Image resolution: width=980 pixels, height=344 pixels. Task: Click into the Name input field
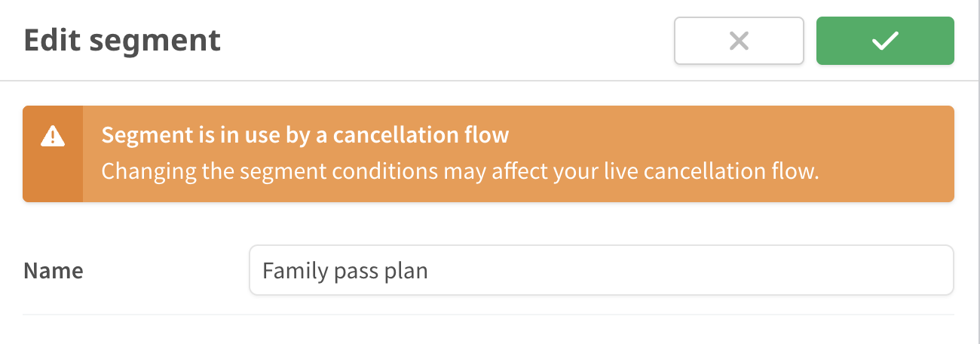pos(600,270)
